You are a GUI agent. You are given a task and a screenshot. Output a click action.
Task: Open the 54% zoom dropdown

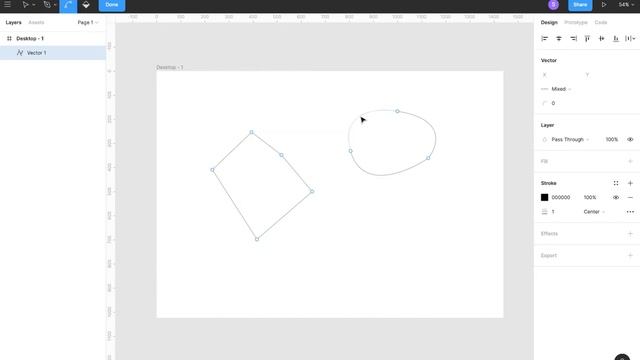pos(626,5)
